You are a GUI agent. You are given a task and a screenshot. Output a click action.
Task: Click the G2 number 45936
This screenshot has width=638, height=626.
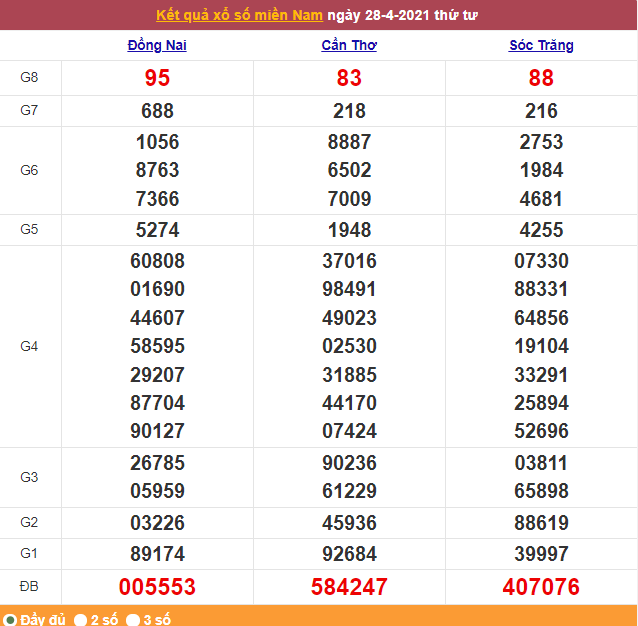tap(349, 523)
